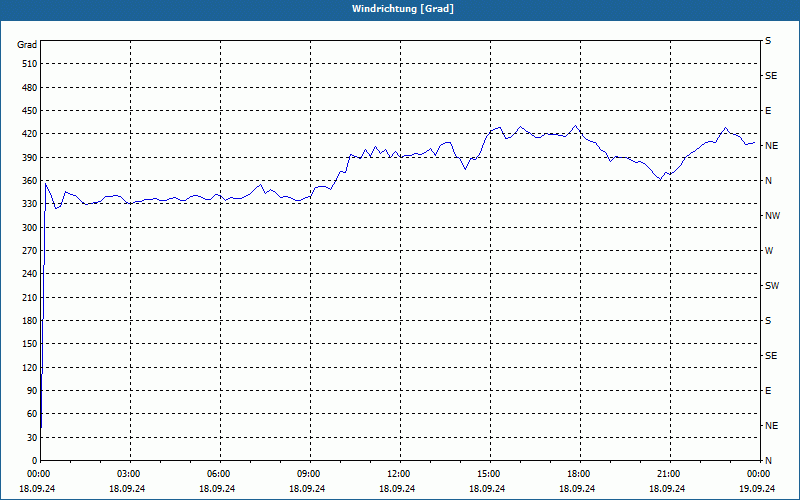This screenshot has height=500, width=800.
Task: Select the '15:00' time label
Action: click(x=490, y=474)
